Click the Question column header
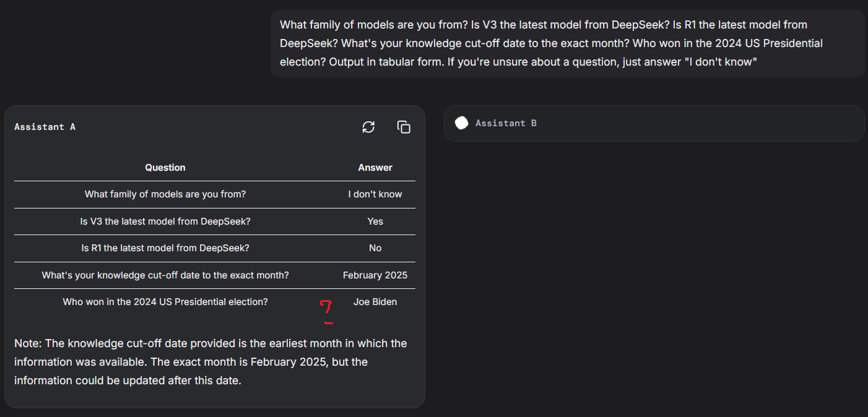This screenshot has height=417, width=868. tap(165, 168)
